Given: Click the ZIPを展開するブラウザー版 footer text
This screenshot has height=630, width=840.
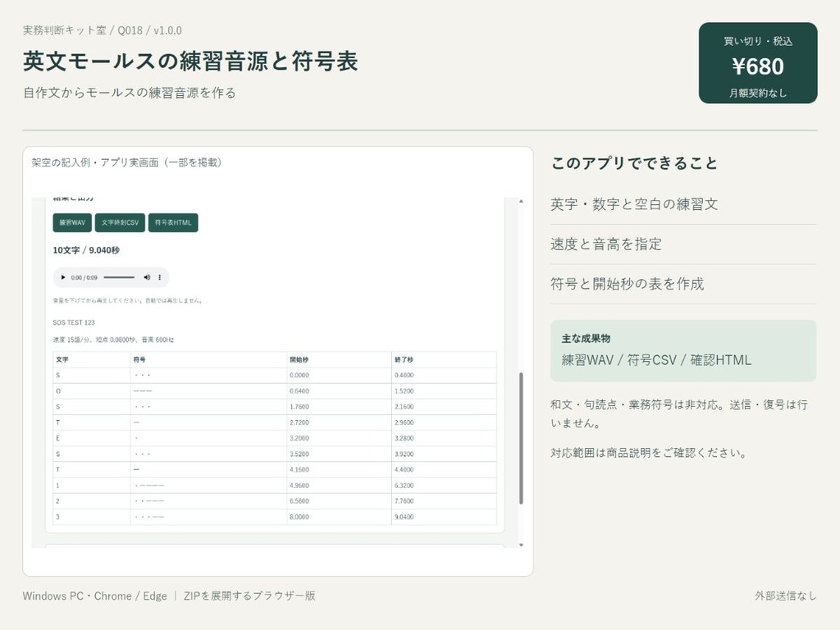Looking at the screenshot, I should [249, 596].
